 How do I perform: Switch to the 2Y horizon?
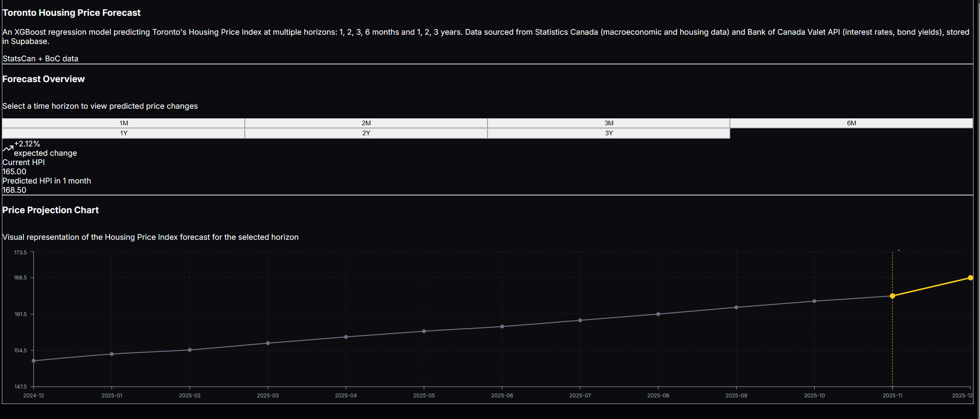pos(365,133)
